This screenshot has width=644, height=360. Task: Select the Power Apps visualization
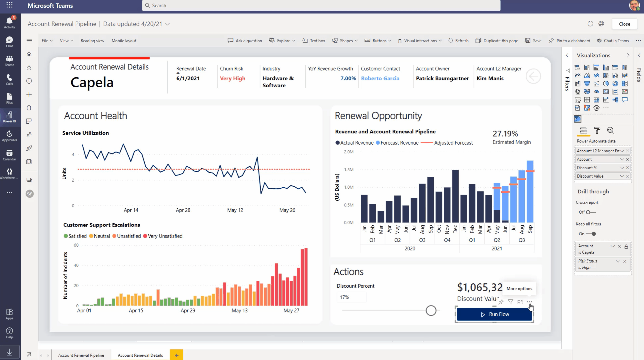click(596, 108)
